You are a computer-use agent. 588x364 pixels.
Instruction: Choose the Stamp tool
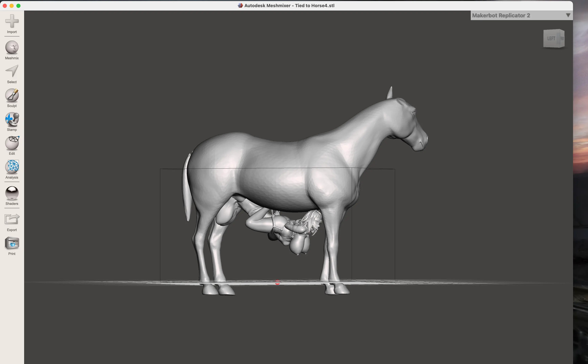(12, 122)
